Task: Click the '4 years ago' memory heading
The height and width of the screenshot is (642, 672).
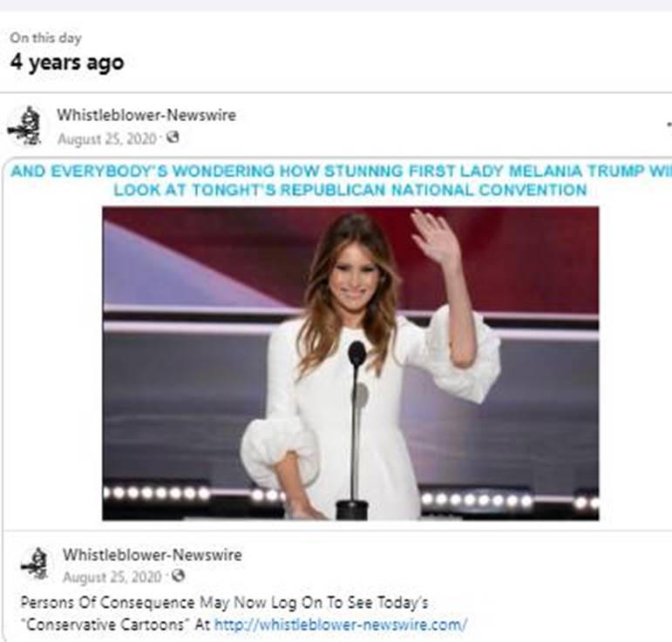Action: click(x=67, y=63)
